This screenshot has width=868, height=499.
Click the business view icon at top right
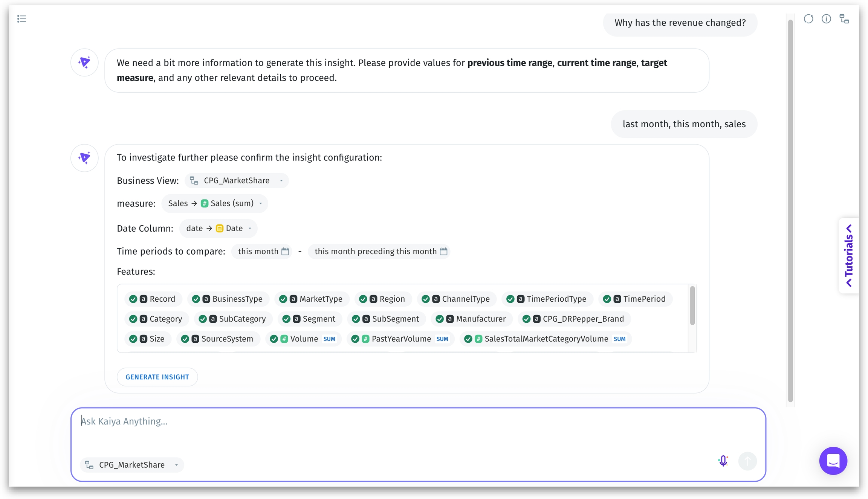point(844,19)
